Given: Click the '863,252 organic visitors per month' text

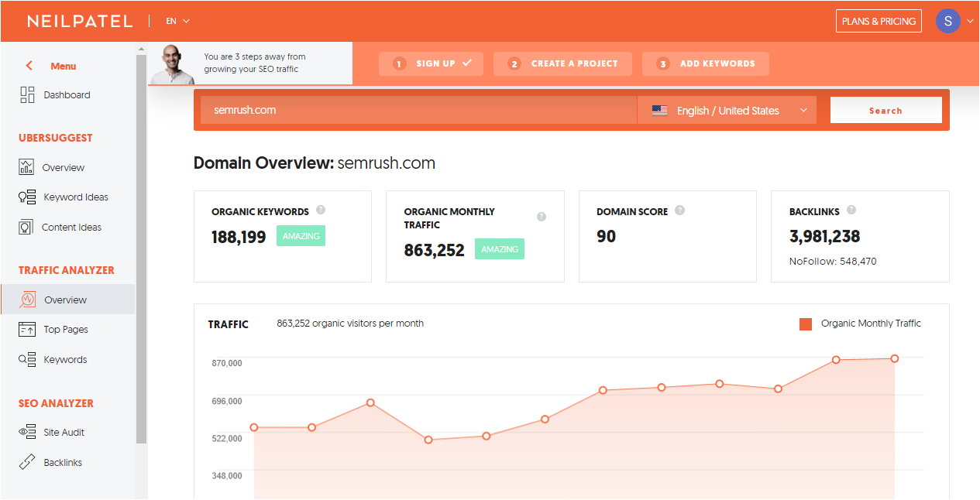Looking at the screenshot, I should click(x=350, y=324).
